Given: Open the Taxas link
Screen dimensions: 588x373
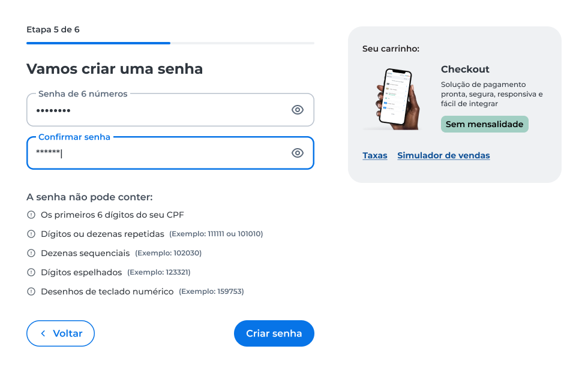Looking at the screenshot, I should (x=374, y=155).
